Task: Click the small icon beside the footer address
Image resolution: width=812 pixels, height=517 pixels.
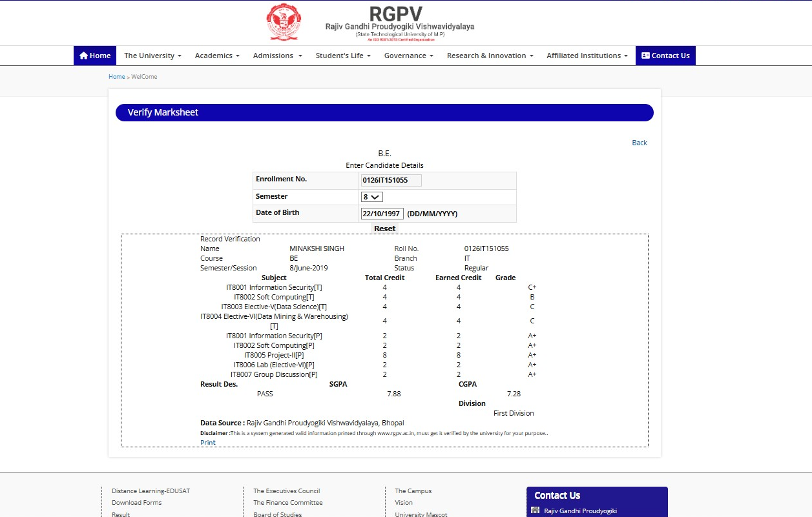Action: pos(535,511)
